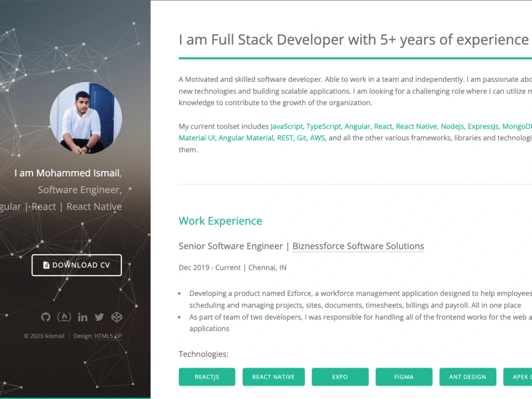
Task: Click the Twitter bird icon
Action: point(99,317)
